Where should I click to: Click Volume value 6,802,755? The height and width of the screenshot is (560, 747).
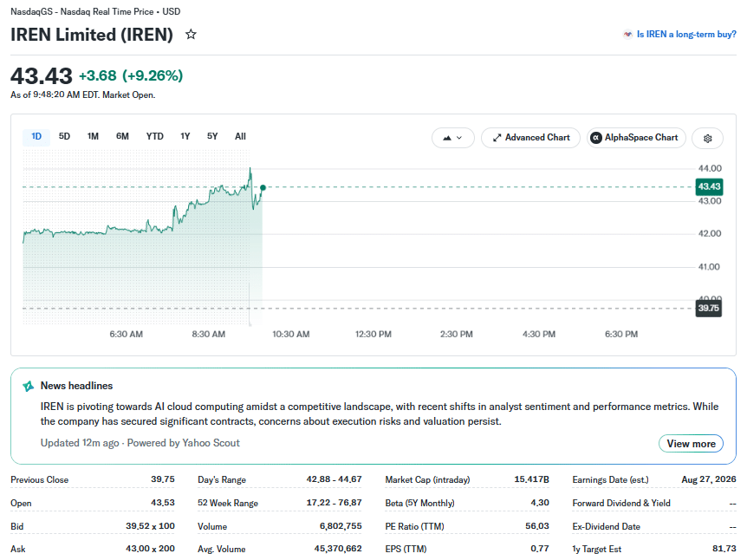(341, 526)
